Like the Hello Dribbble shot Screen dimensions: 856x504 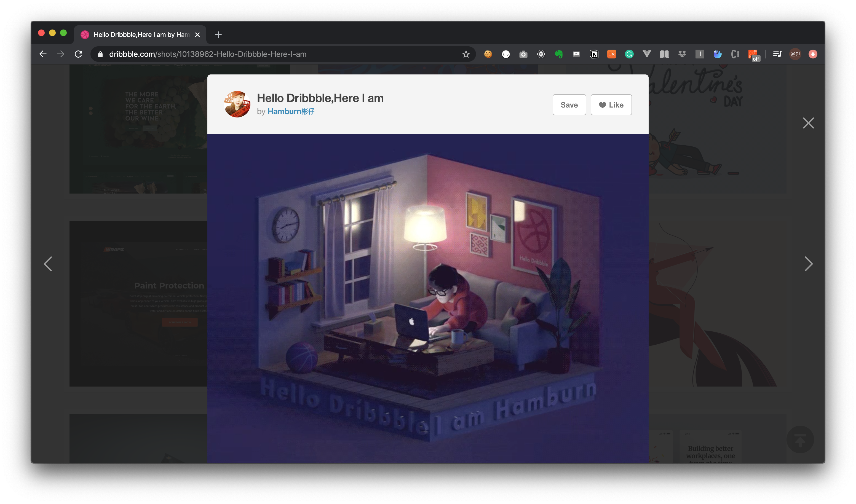tap(611, 105)
